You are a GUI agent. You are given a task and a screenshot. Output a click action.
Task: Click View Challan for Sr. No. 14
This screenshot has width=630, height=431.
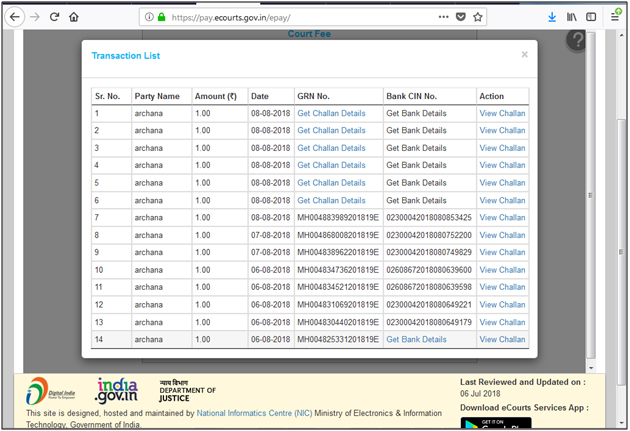pyautogui.click(x=502, y=339)
